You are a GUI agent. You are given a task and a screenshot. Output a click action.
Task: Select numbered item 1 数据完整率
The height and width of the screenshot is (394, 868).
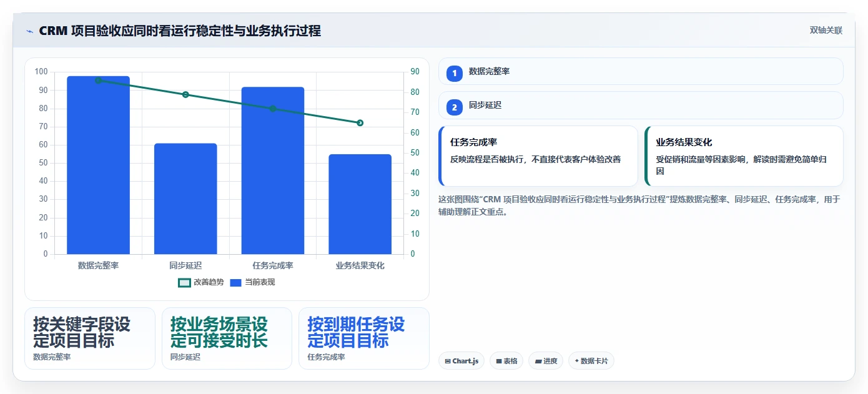[x=641, y=71]
